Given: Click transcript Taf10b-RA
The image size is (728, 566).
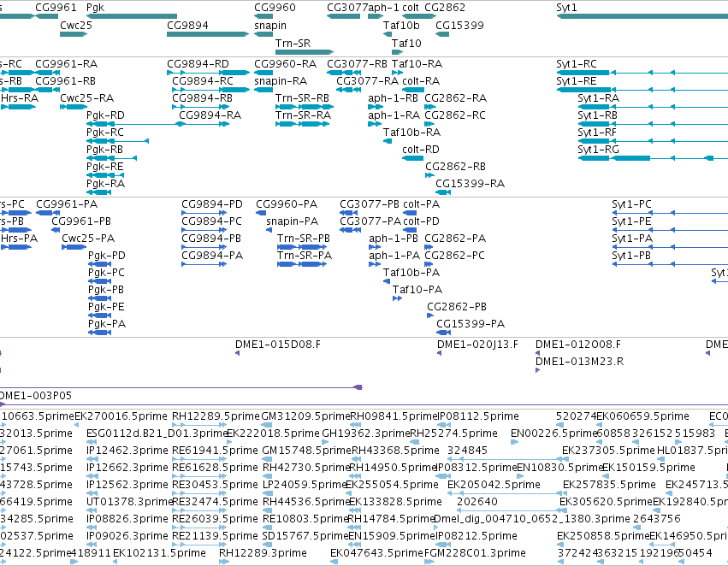Looking at the screenshot, I should point(411,133).
